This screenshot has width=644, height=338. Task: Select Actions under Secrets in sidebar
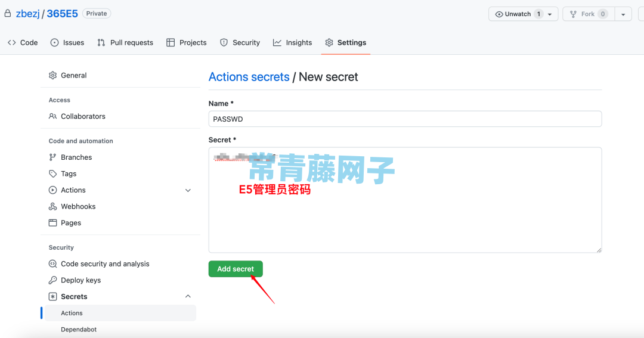coord(120,313)
